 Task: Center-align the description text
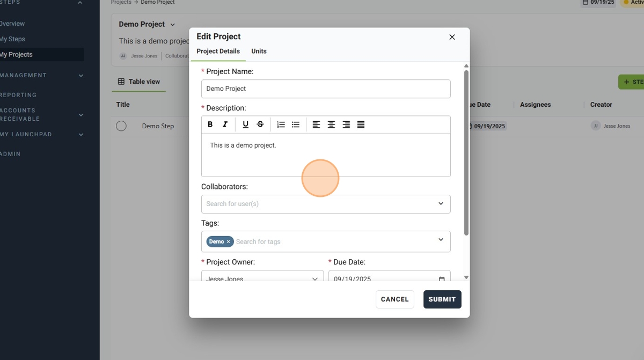click(x=331, y=124)
